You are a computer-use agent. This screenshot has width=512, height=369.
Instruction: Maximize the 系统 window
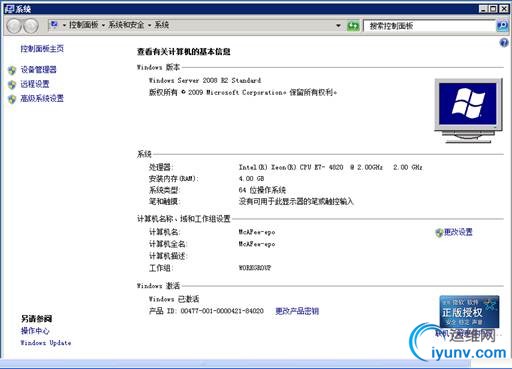point(493,9)
